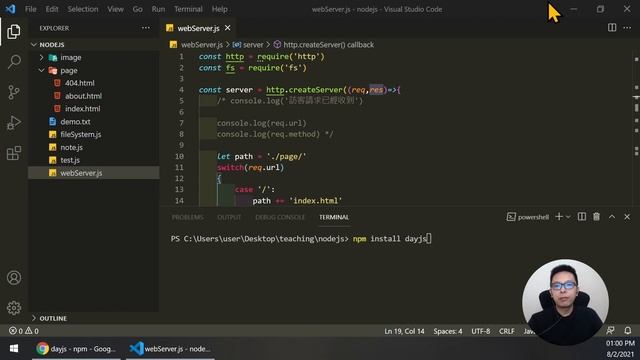Open the Help menu
Image resolution: width=640 pixels, height=360 pixels.
coord(220,9)
